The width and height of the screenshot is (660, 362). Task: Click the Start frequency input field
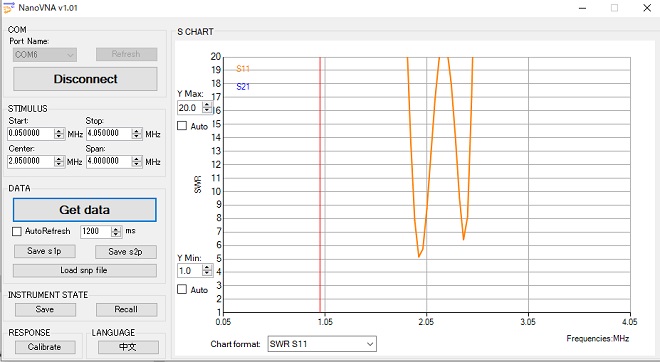[31, 133]
